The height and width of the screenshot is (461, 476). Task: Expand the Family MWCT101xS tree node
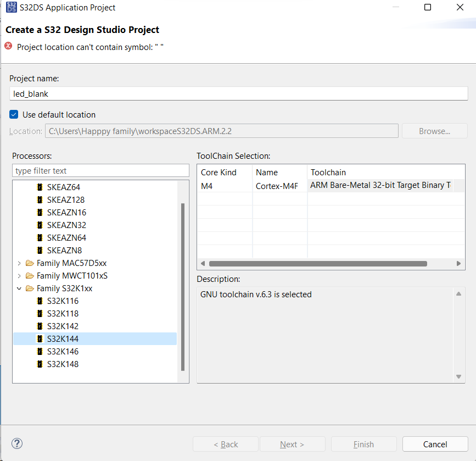(19, 276)
